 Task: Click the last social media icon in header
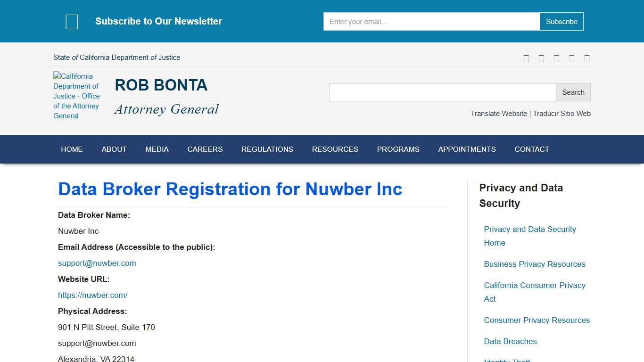(x=586, y=58)
